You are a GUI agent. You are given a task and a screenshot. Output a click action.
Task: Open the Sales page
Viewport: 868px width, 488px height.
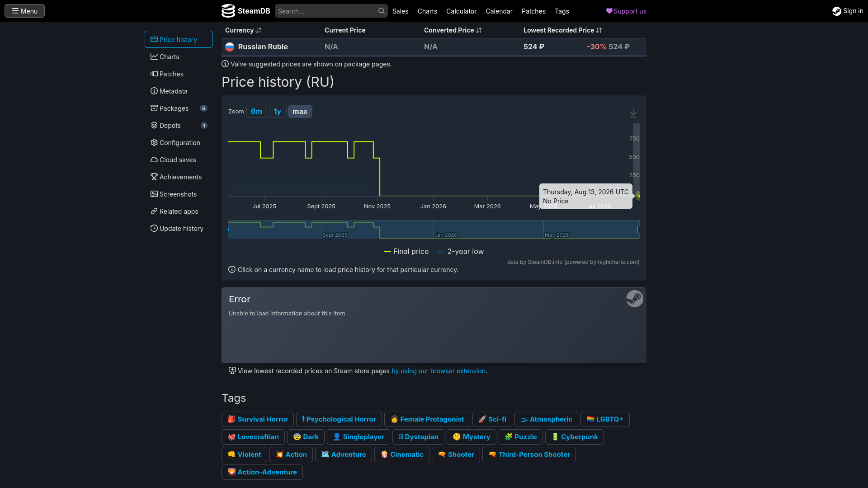401,11
